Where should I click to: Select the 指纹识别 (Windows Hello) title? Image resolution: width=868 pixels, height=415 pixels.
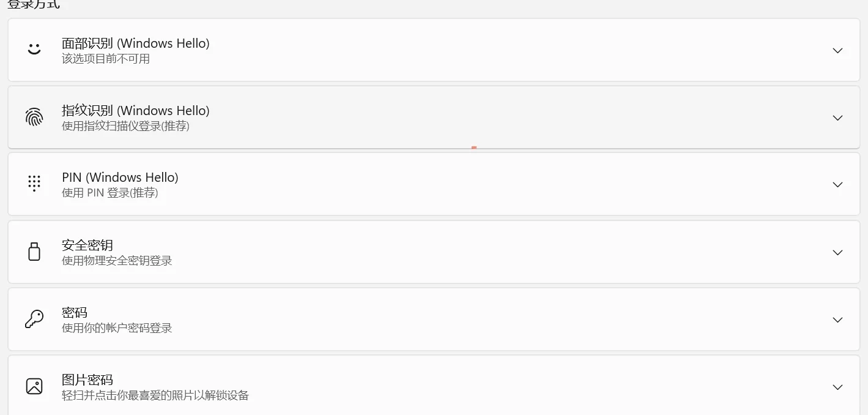135,111
